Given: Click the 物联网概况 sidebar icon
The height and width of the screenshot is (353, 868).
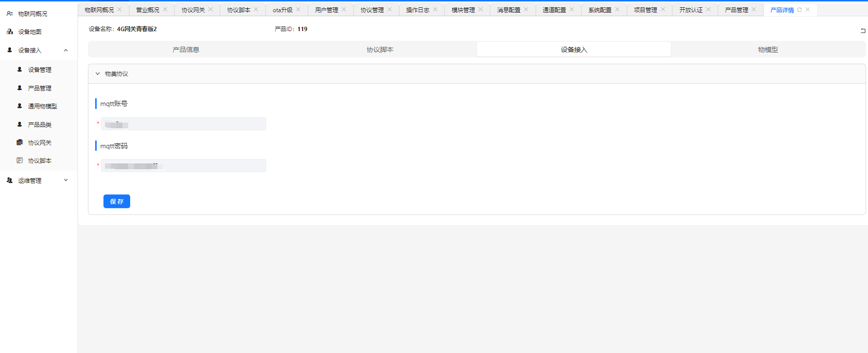Looking at the screenshot, I should 10,14.
